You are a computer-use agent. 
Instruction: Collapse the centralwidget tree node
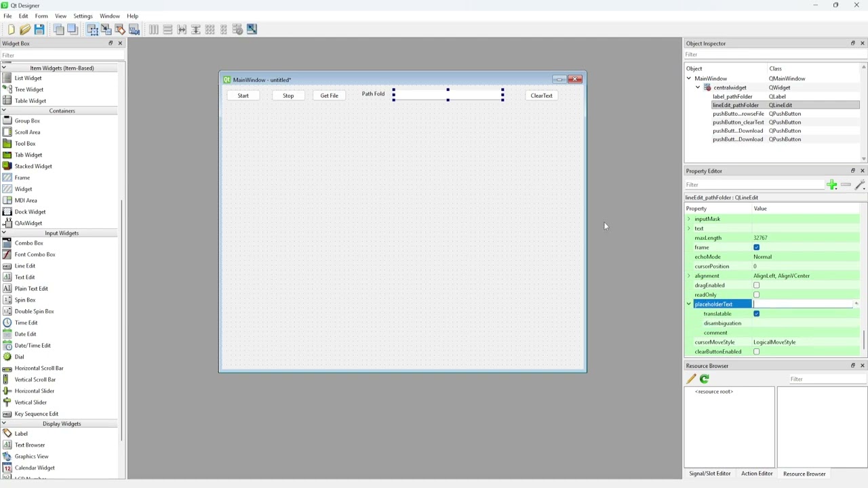[x=698, y=87]
